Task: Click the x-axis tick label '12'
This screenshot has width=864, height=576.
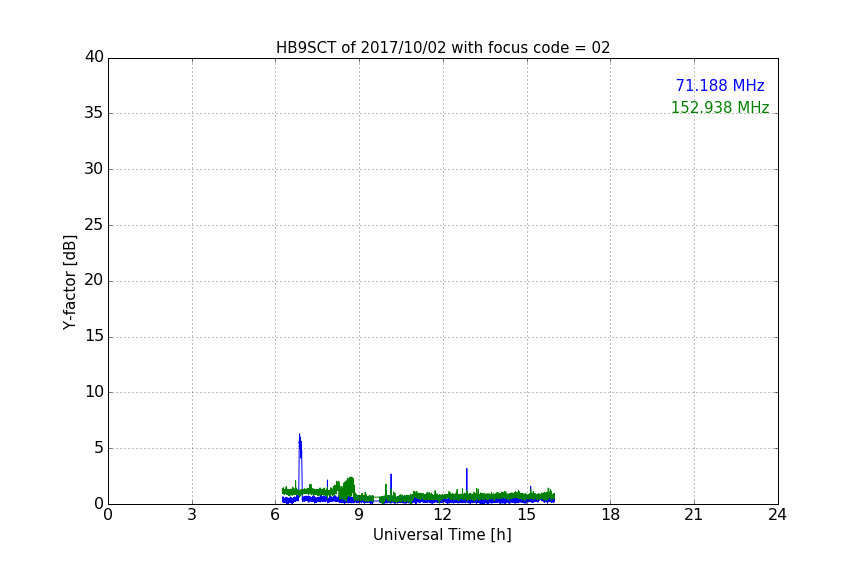Action: [x=442, y=515]
